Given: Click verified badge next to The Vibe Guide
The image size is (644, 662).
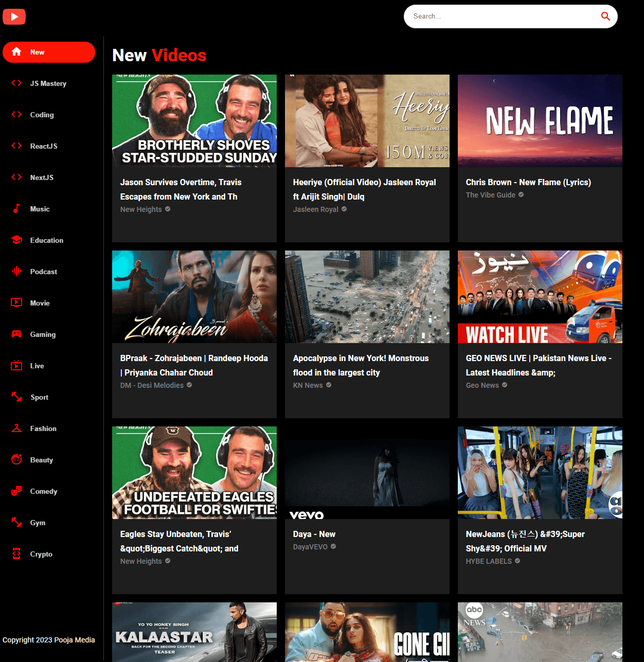Looking at the screenshot, I should [521, 195].
